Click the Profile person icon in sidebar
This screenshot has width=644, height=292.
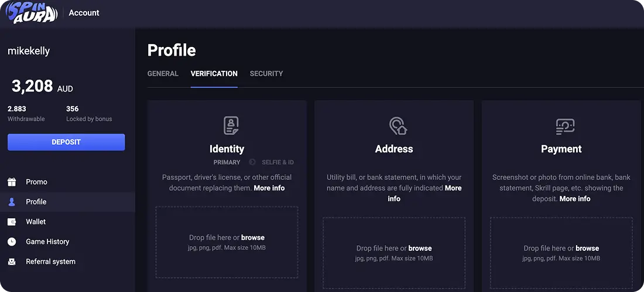(12, 202)
